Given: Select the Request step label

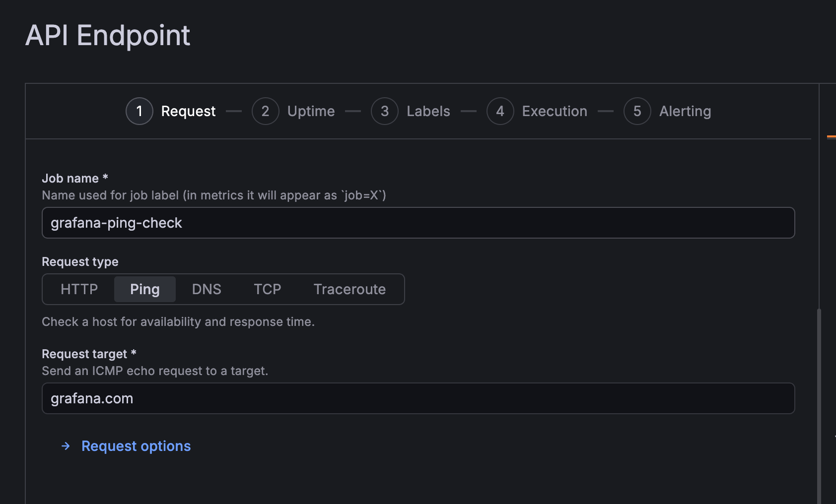Looking at the screenshot, I should click(x=188, y=111).
